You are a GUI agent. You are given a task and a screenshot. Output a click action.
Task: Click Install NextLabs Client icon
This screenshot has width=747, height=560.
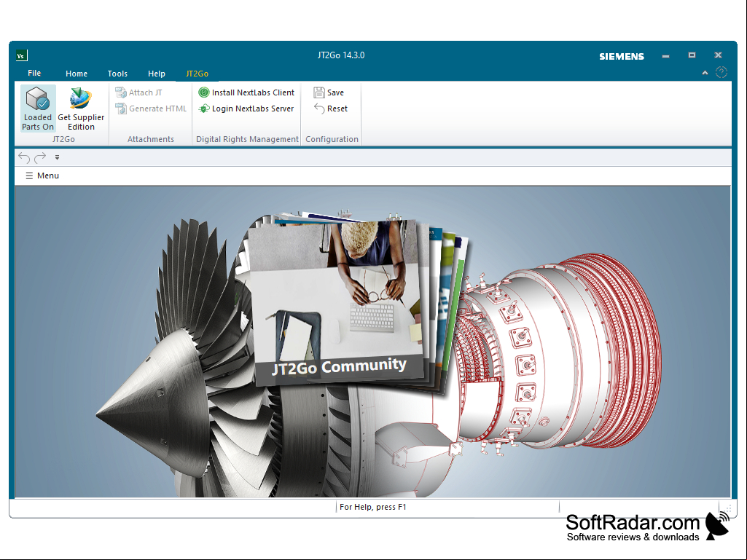coord(204,92)
